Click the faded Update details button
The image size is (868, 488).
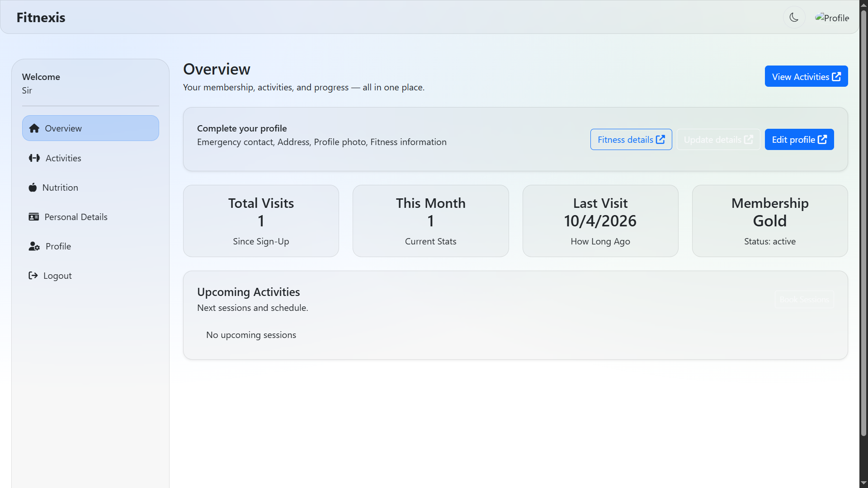coord(718,140)
